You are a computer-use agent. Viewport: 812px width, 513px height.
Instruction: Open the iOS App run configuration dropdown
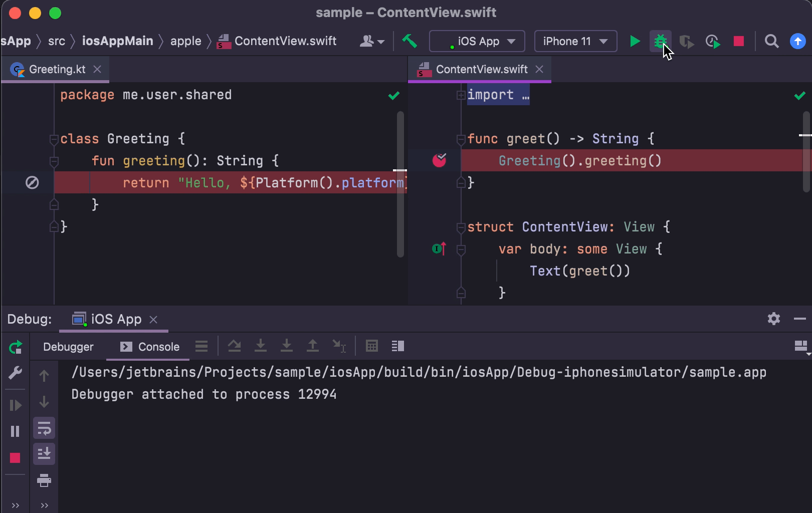[x=477, y=41]
